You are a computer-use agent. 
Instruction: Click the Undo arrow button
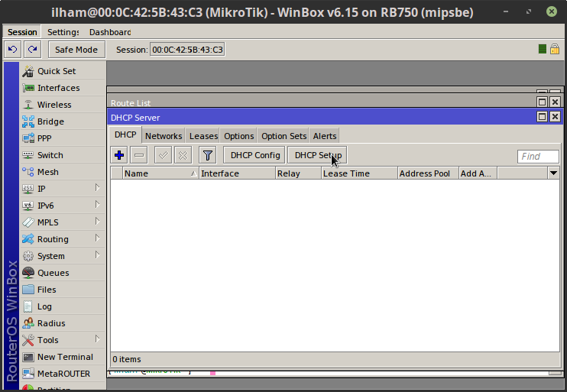coord(13,49)
